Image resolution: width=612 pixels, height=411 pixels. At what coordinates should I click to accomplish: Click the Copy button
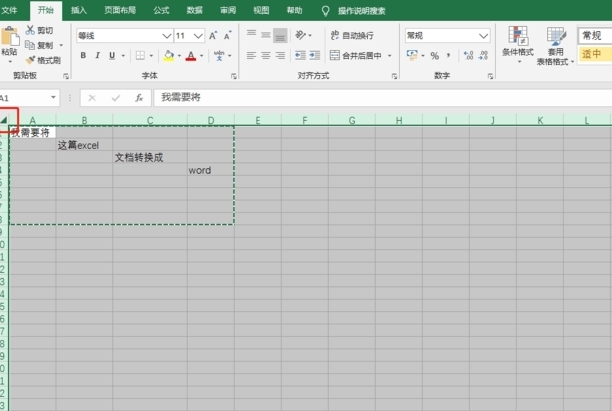point(39,45)
